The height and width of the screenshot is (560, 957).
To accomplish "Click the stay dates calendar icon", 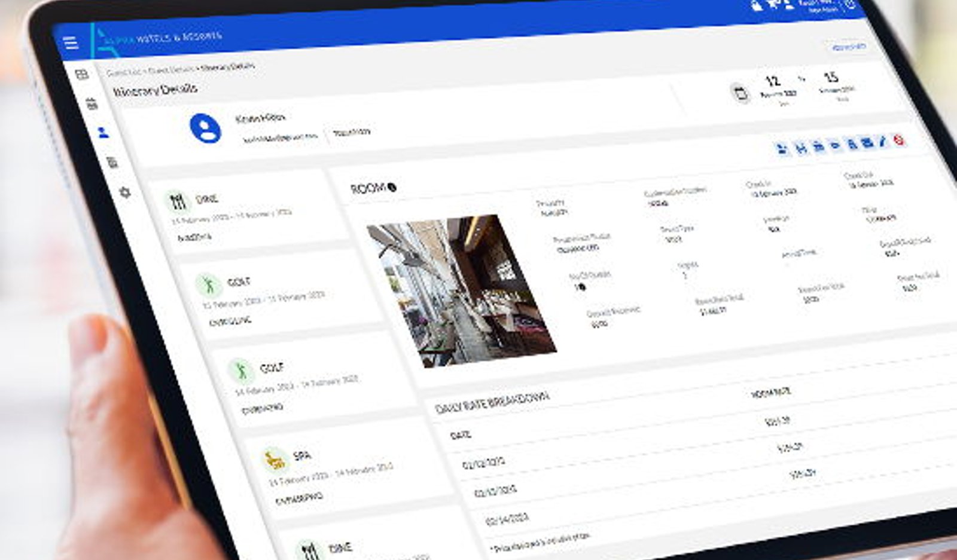I will click(740, 94).
